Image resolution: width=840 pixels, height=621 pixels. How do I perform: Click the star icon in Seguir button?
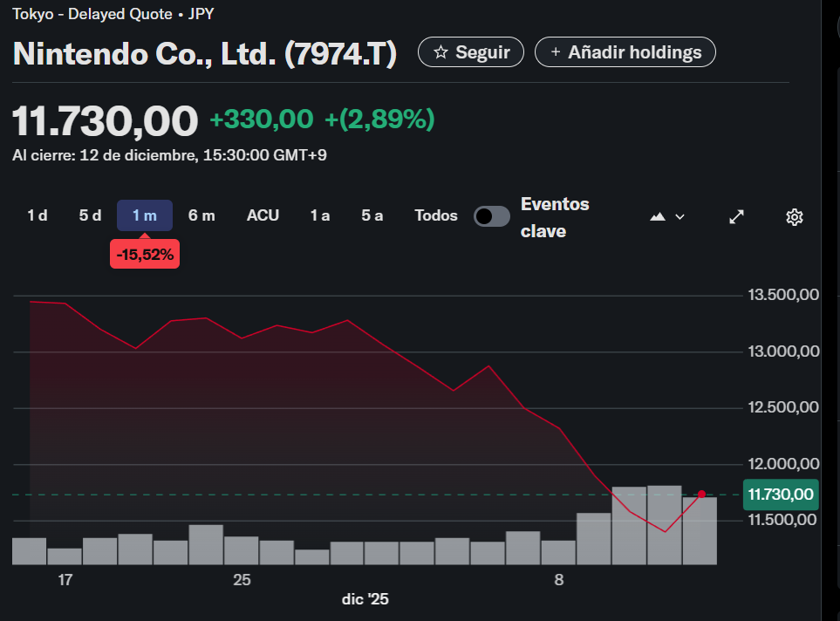(440, 52)
